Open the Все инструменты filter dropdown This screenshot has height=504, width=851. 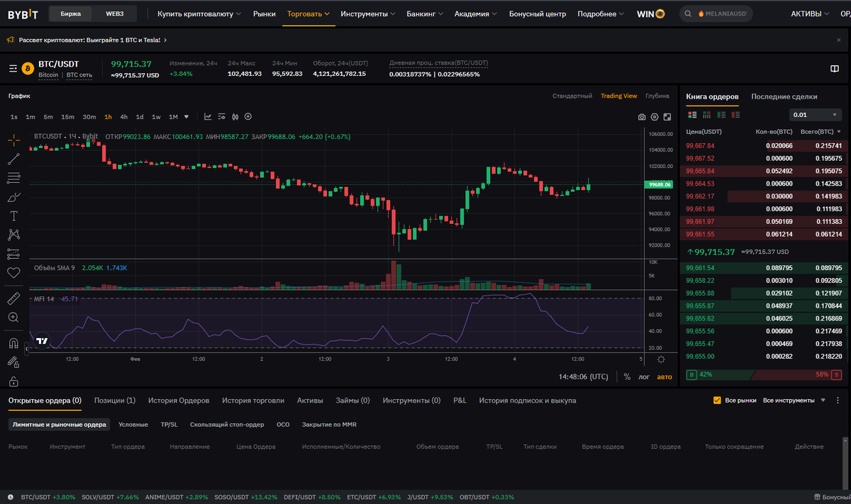click(x=794, y=401)
